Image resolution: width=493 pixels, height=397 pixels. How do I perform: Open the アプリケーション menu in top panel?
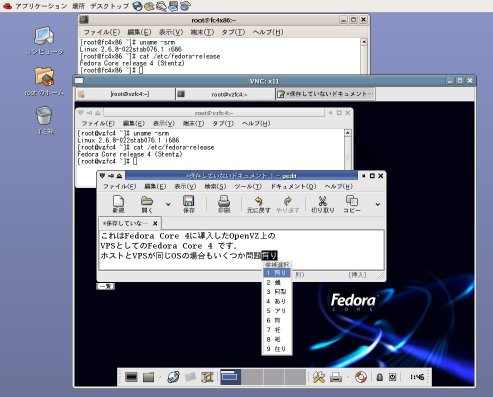coord(40,6)
